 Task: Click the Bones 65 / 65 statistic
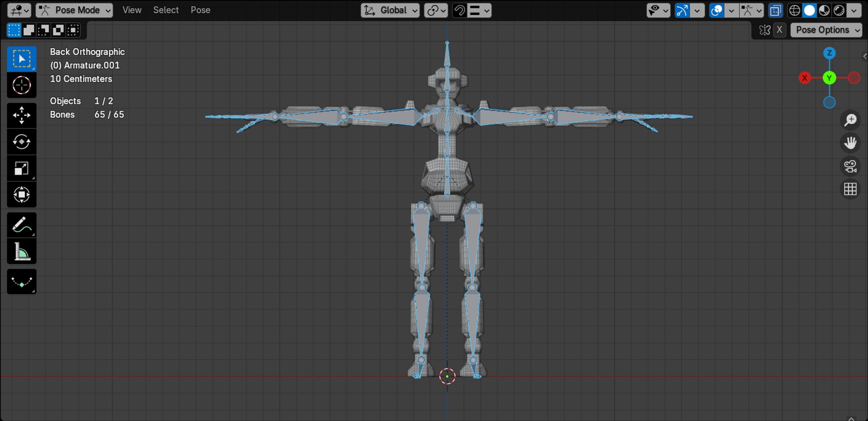(87, 115)
